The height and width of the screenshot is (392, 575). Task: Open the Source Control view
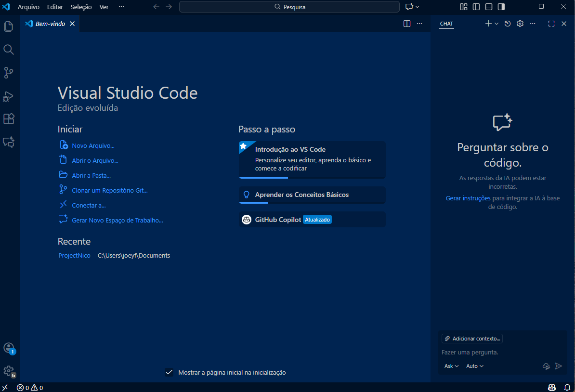(9, 73)
